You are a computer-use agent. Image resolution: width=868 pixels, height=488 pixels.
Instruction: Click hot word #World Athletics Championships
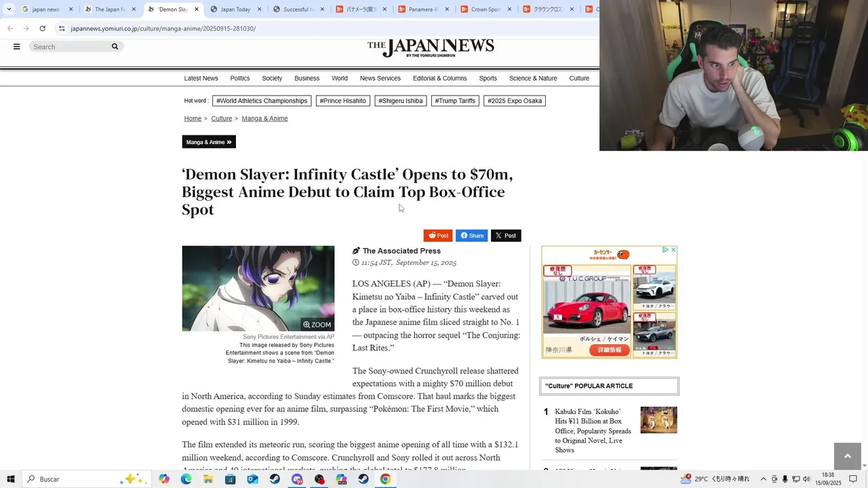coord(262,101)
